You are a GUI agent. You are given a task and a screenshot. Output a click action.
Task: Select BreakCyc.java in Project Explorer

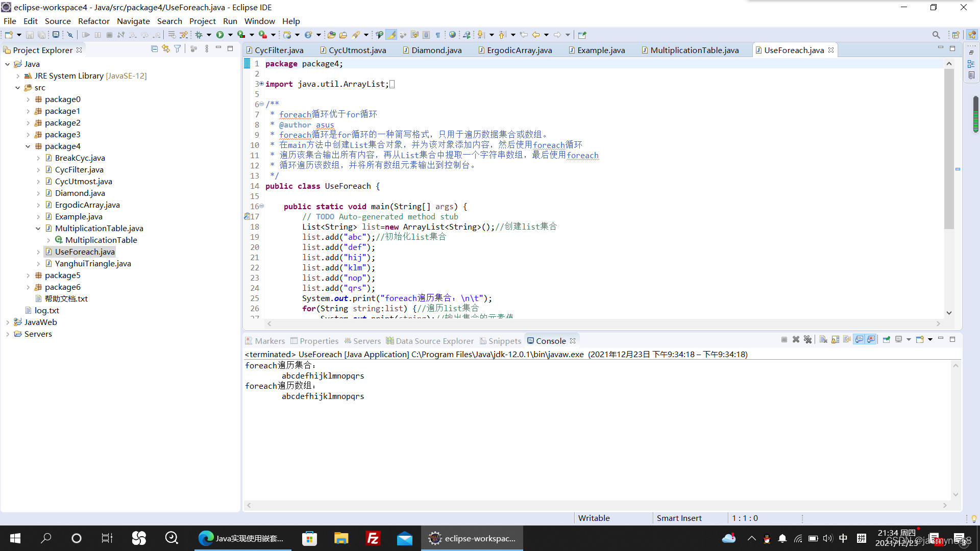80,158
